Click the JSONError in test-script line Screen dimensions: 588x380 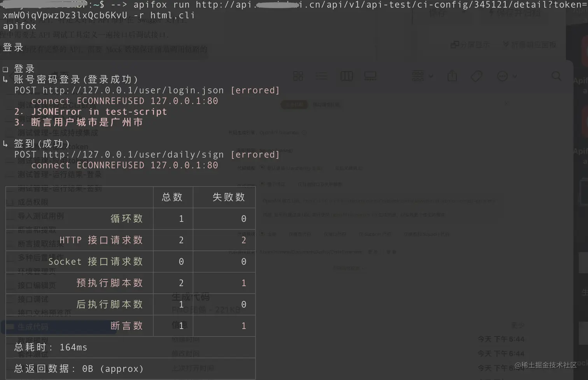tap(91, 112)
